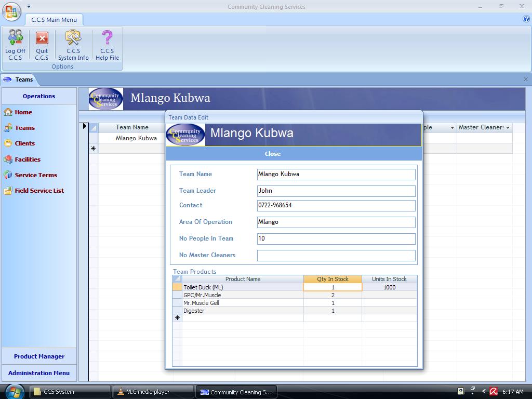Open Clients from the sidebar
The image size is (532, 399).
24,143
